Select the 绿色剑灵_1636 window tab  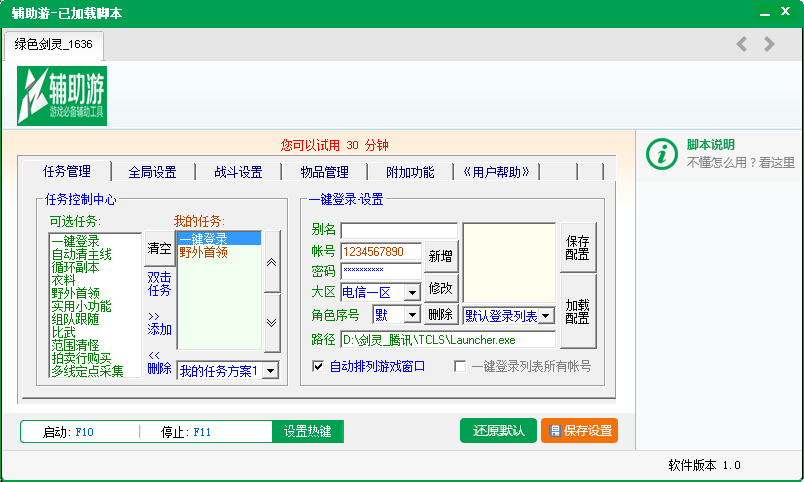click(x=54, y=45)
